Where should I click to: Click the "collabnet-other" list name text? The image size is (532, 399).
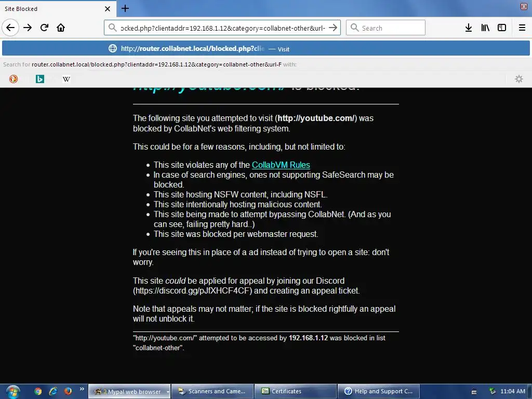pyautogui.click(x=158, y=348)
